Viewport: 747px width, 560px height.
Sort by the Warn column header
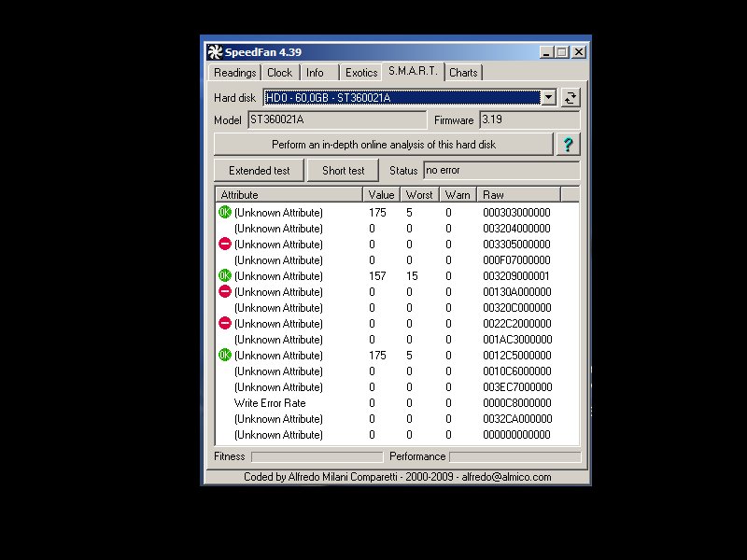pos(458,195)
